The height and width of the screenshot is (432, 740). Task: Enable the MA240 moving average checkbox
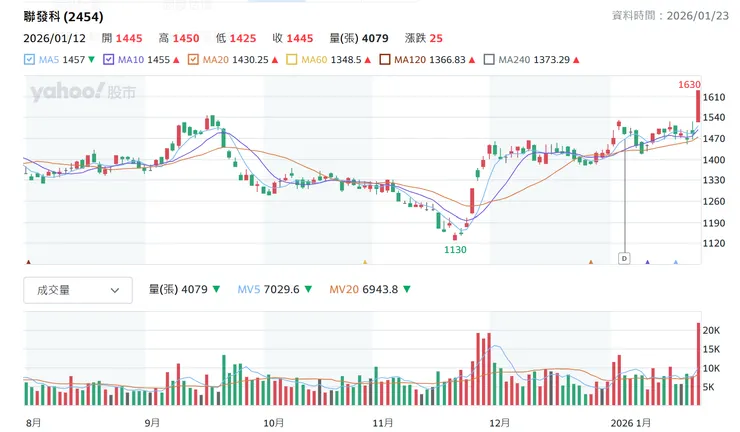pos(489,60)
